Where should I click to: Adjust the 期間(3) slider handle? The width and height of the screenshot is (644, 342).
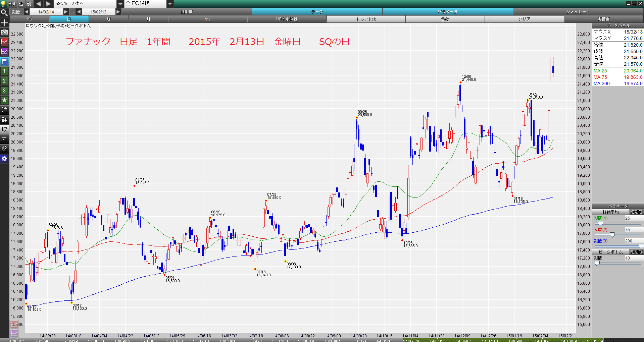(641, 246)
